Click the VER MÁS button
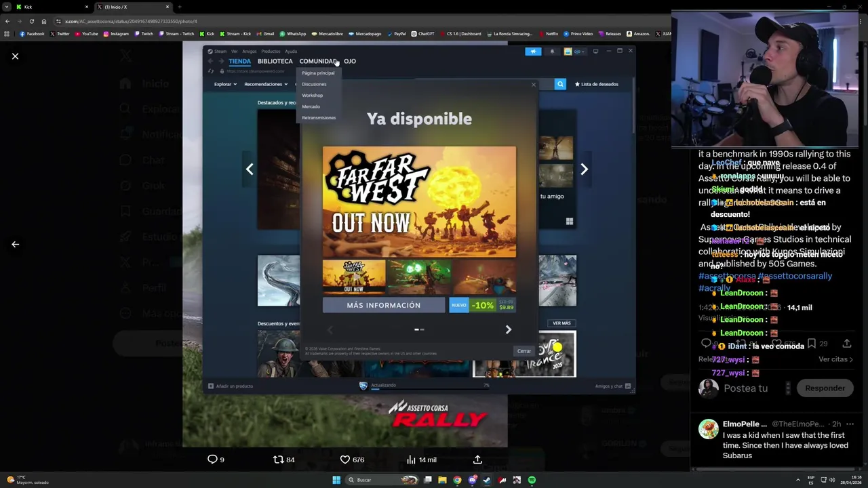This screenshot has height=488, width=868. click(561, 323)
